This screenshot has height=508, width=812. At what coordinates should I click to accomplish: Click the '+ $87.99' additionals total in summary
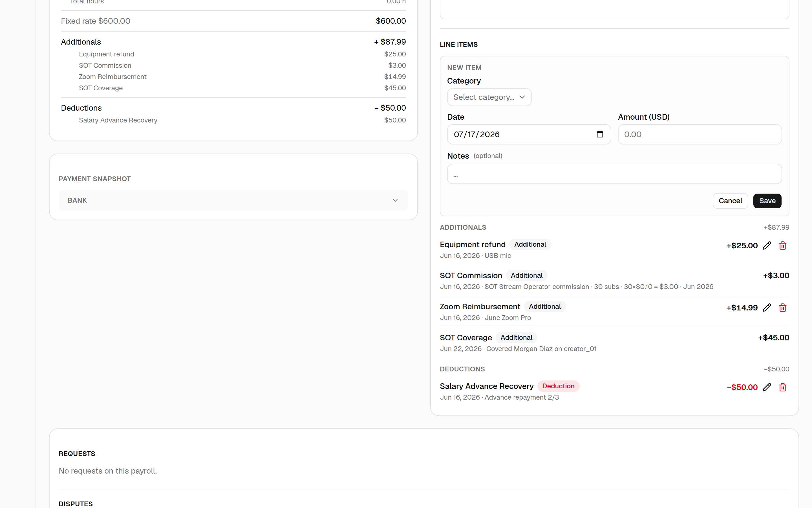[x=390, y=42]
